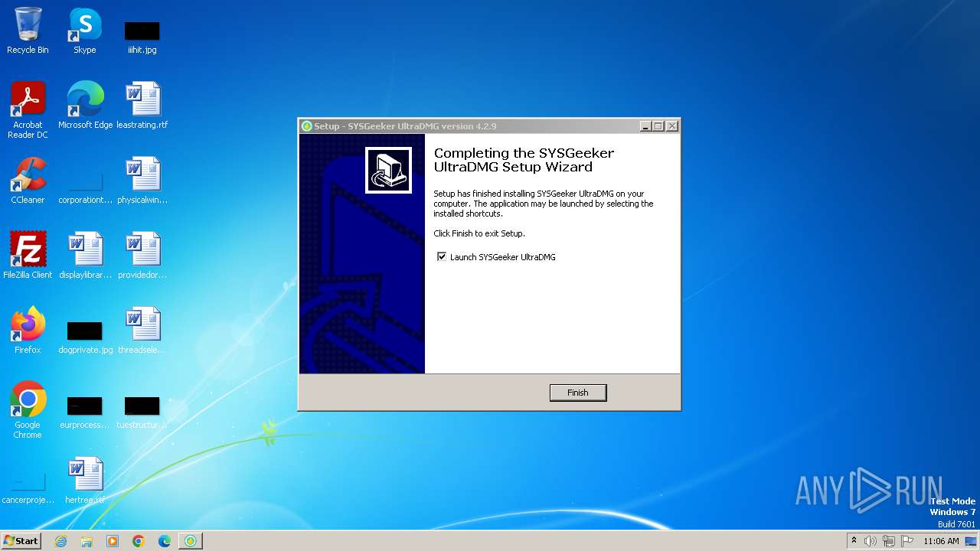Click the 'Completing the SYSGeeker UltraDMG Setup Wizard' heading
Viewport: 980px width, 551px height.
coord(524,160)
